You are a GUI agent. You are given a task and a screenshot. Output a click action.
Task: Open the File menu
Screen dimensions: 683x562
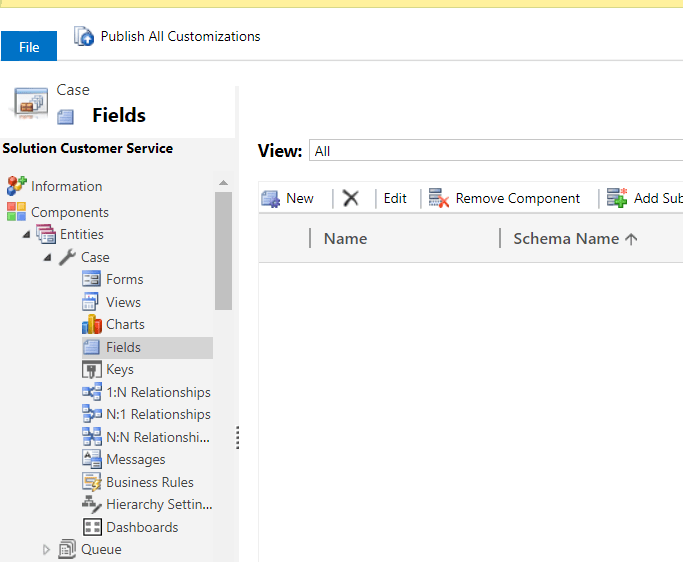tap(29, 47)
